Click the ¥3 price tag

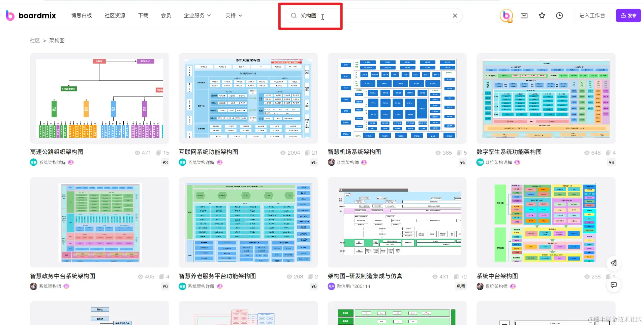165,162
